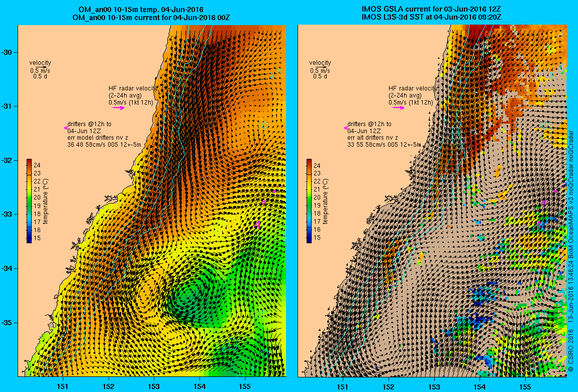
Task: Click the magenta HF radar arrow in IMOS panel
Action: 399,108
